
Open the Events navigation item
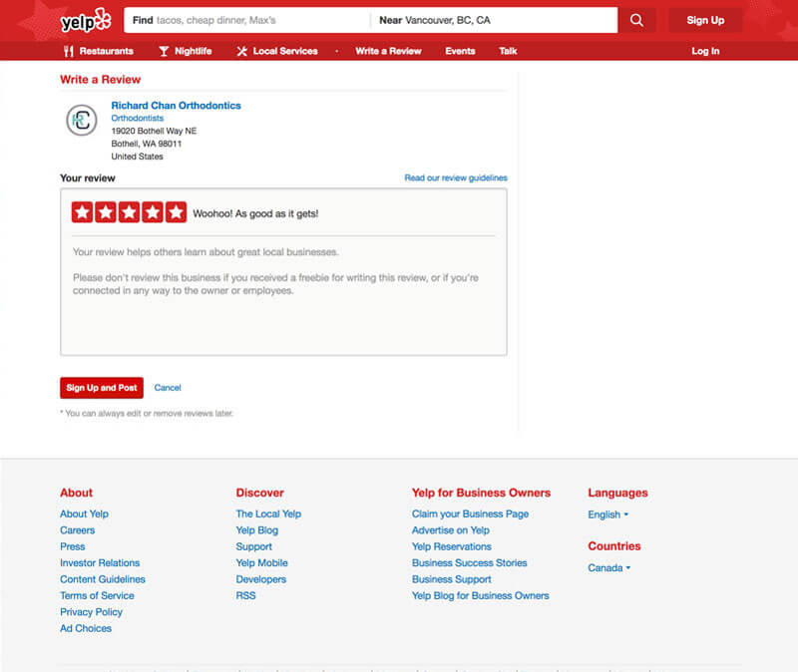460,51
